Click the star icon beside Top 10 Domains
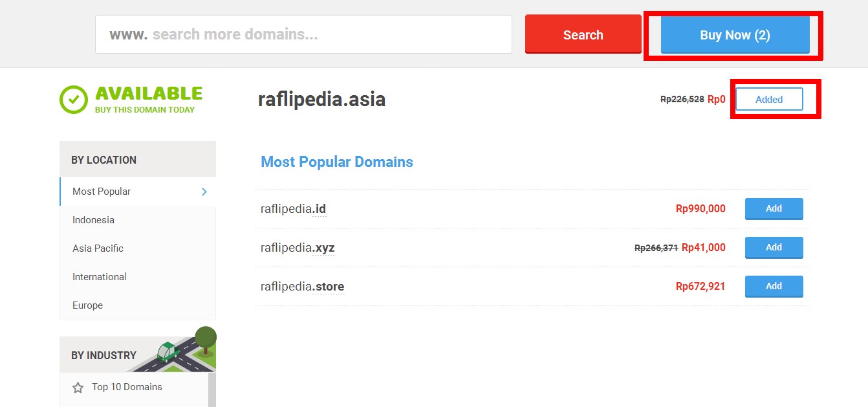This screenshot has height=407, width=868. click(77, 386)
